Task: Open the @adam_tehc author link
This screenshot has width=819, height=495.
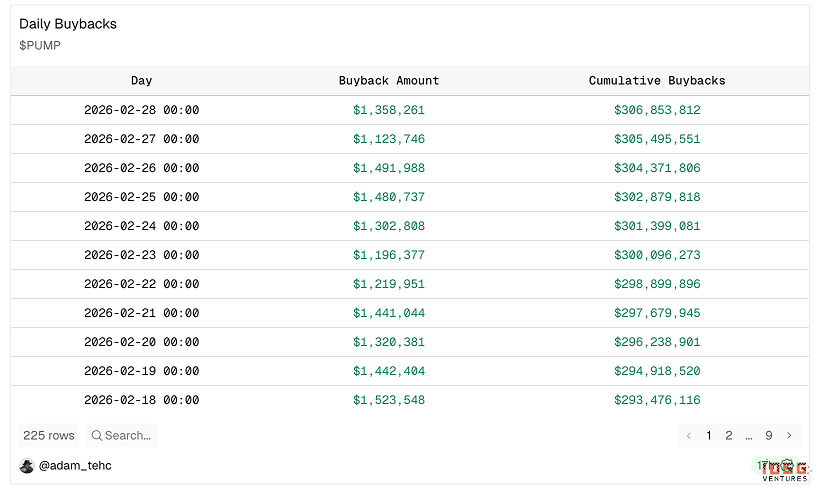Action: [74, 466]
